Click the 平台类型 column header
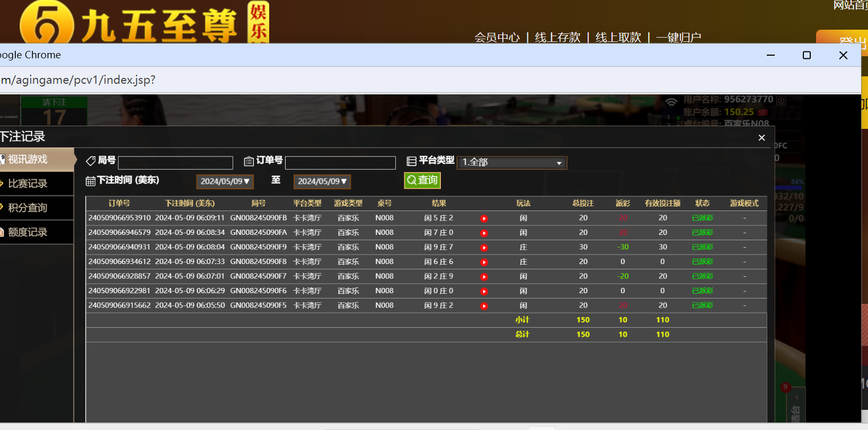The width and height of the screenshot is (868, 430). (x=307, y=204)
